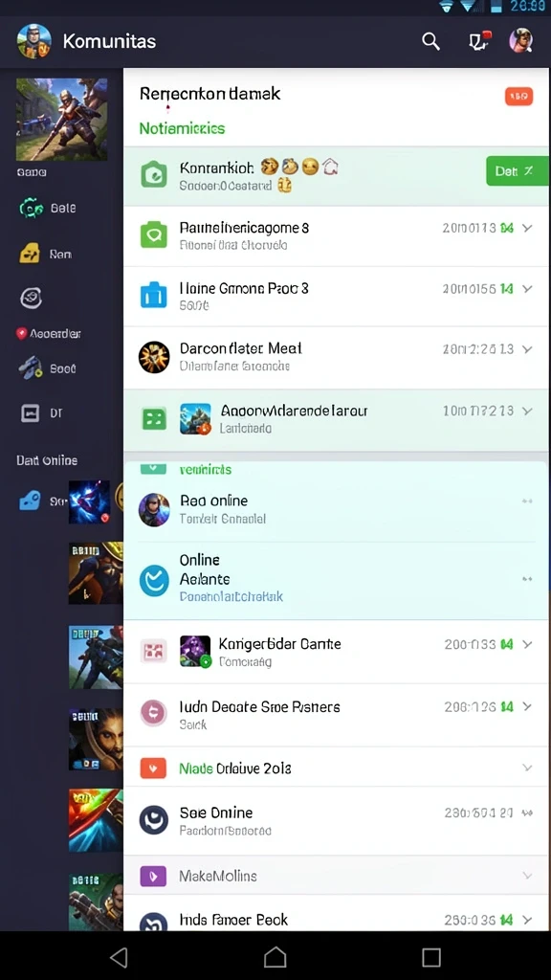Open the notifications icon with the red badge
This screenshot has height=980, width=551.
pos(479,41)
